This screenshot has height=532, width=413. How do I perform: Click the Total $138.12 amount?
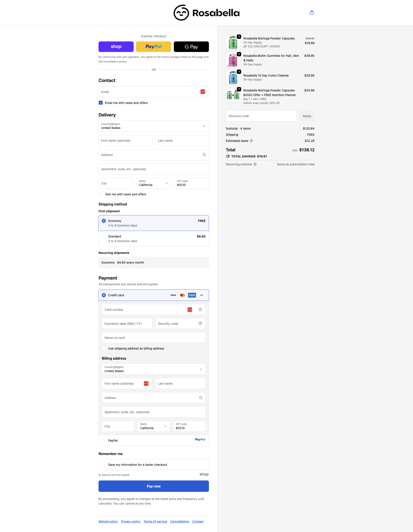click(307, 150)
